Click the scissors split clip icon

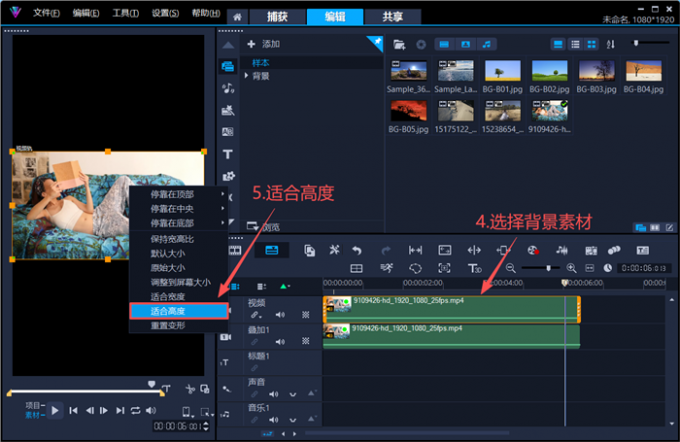tap(190, 389)
